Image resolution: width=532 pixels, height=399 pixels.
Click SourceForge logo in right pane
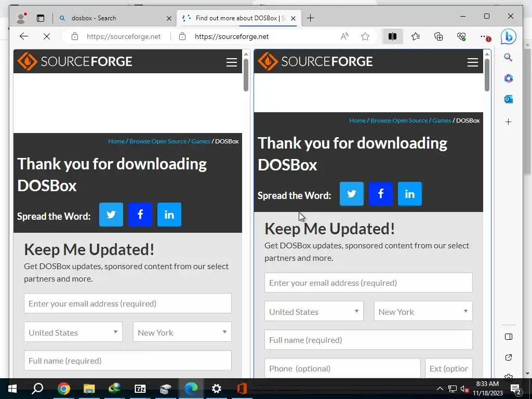tap(315, 61)
